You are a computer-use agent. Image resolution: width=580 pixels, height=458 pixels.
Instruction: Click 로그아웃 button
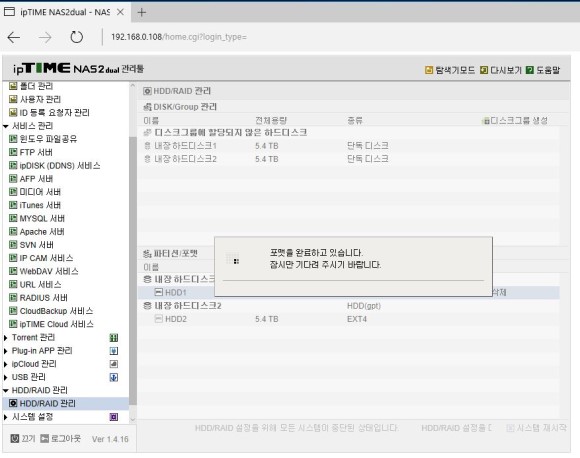(x=60, y=439)
